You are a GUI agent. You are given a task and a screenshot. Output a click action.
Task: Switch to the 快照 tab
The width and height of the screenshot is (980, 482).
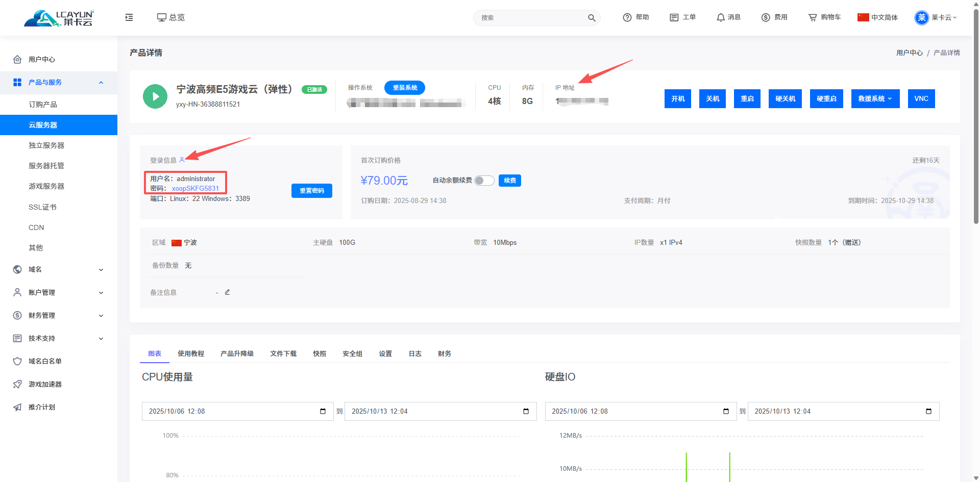click(x=320, y=353)
